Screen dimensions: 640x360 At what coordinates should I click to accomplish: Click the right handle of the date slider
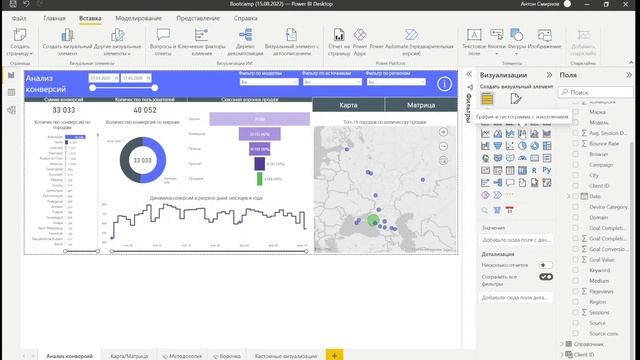point(155,88)
